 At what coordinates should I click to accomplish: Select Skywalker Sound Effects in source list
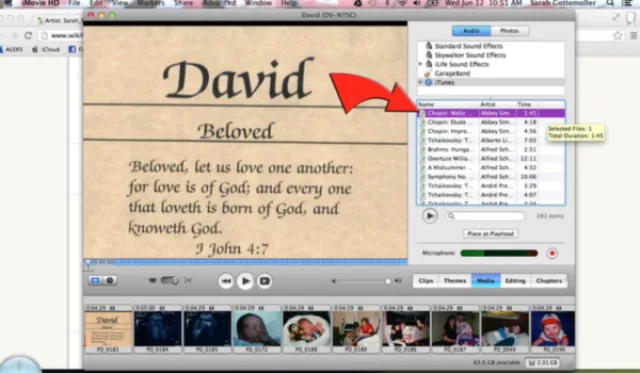pos(470,55)
